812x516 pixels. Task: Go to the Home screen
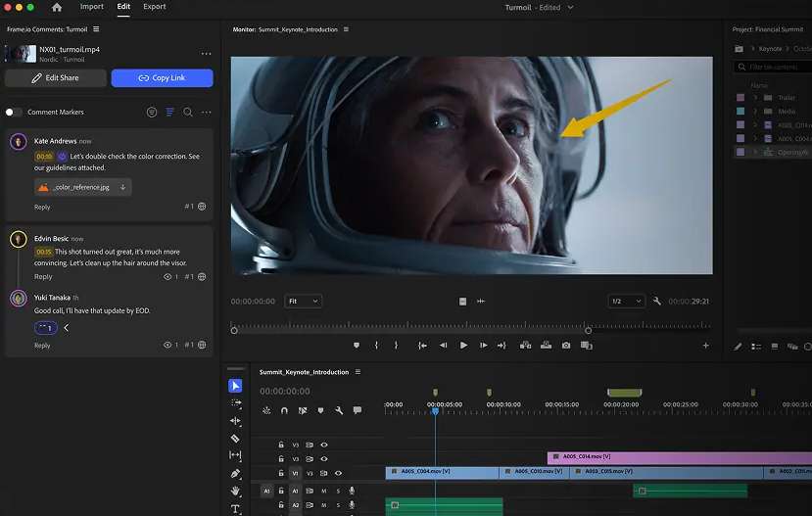57,7
